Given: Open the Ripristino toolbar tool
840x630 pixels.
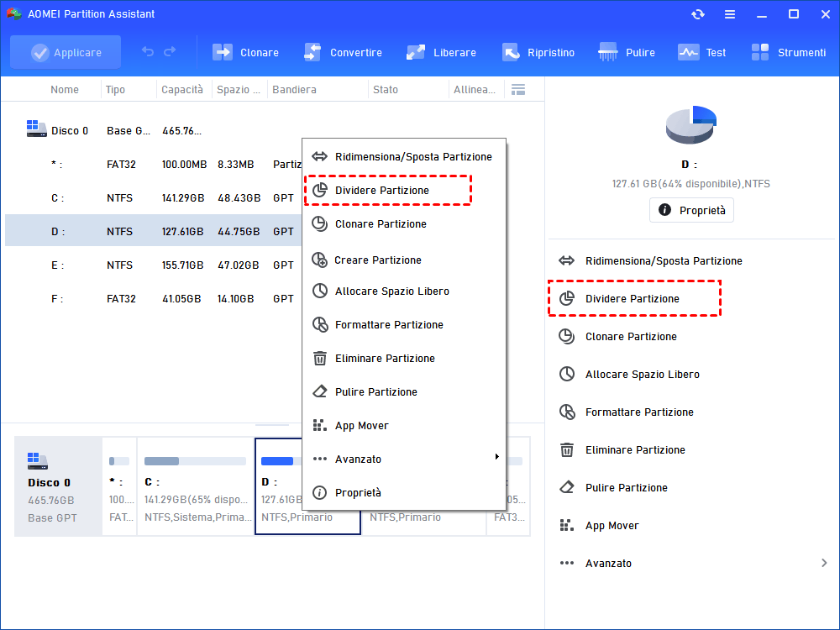Looking at the screenshot, I should point(538,52).
